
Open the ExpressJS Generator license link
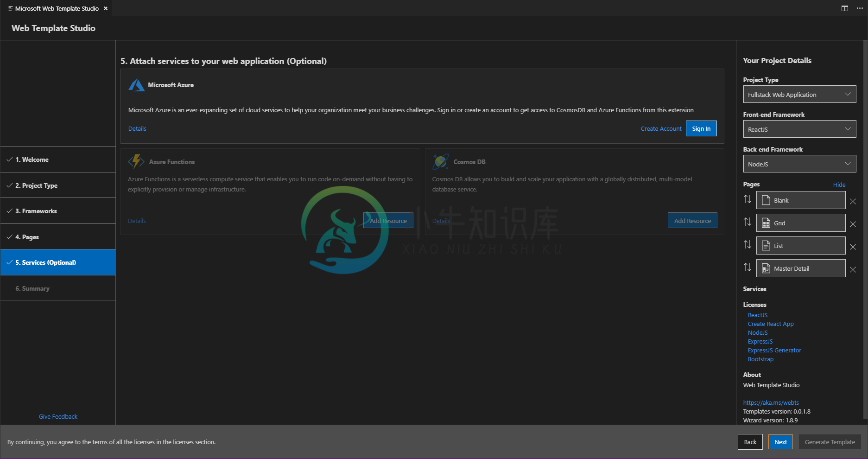pyautogui.click(x=774, y=350)
